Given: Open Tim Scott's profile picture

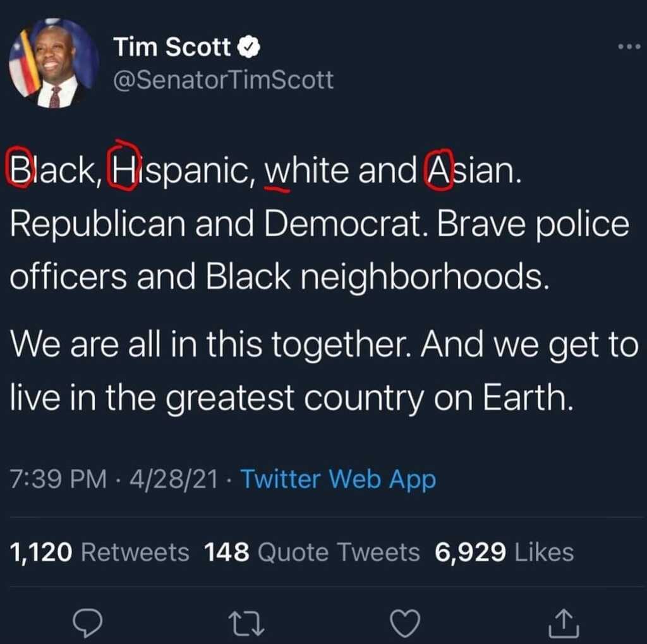Looking at the screenshot, I should point(54,63).
